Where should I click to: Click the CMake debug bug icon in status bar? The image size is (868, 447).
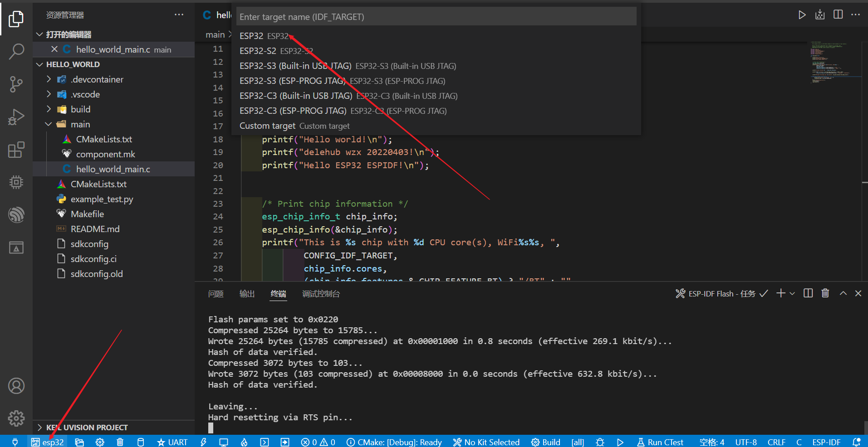click(600, 442)
